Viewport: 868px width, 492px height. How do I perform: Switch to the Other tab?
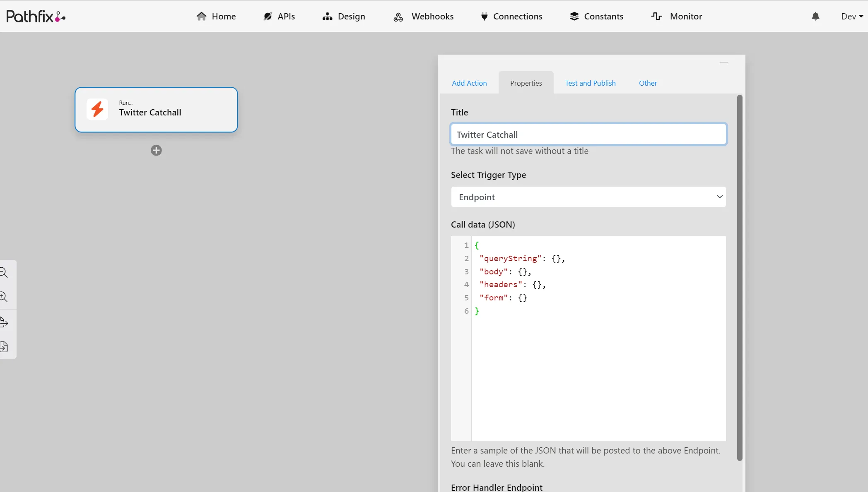tap(648, 83)
